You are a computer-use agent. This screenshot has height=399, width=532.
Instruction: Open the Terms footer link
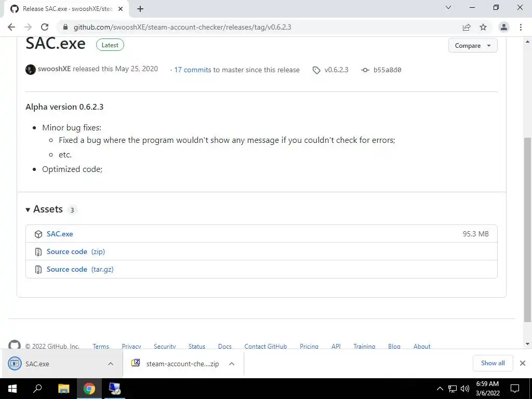[x=101, y=346]
